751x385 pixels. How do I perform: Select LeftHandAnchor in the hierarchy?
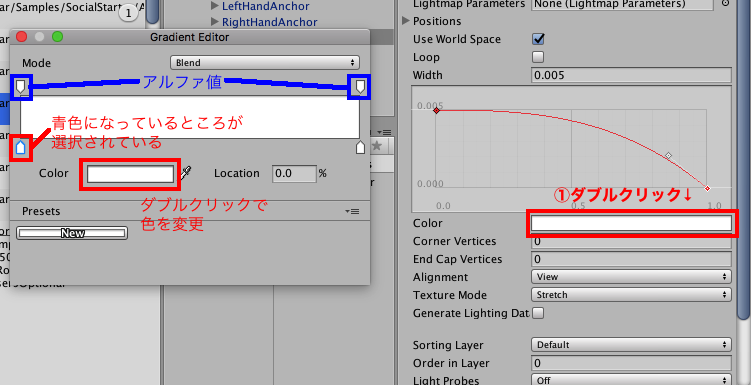point(266,6)
